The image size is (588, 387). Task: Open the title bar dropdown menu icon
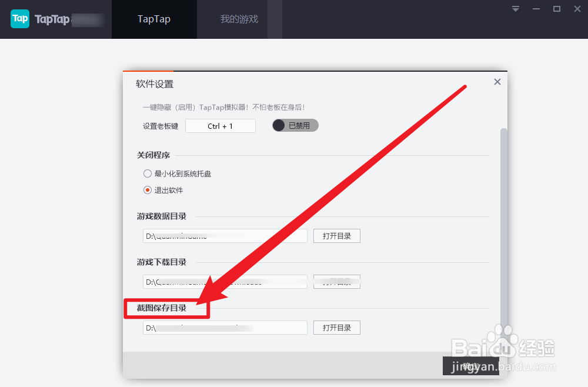[516, 9]
